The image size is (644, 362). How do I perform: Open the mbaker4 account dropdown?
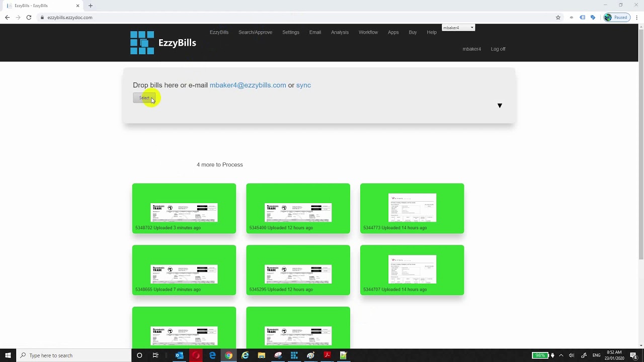[x=458, y=28]
